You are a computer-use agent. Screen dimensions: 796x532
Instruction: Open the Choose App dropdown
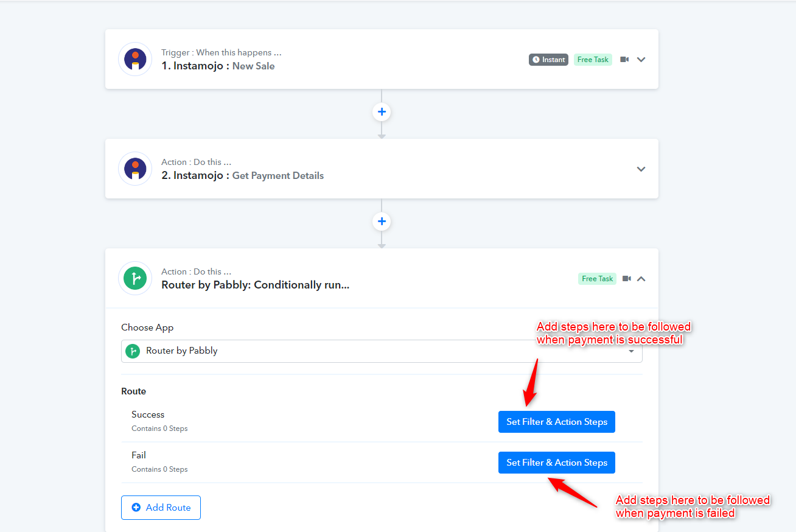(382, 351)
